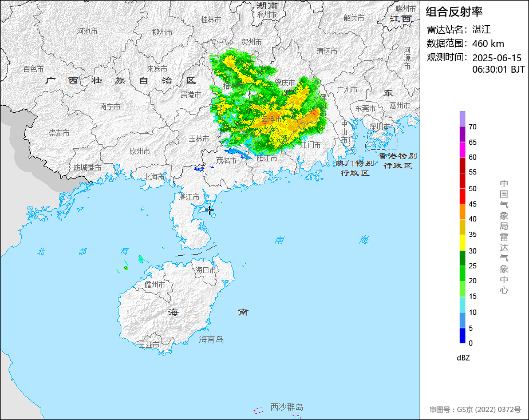Click the 江西 province label

[x=400, y=18]
